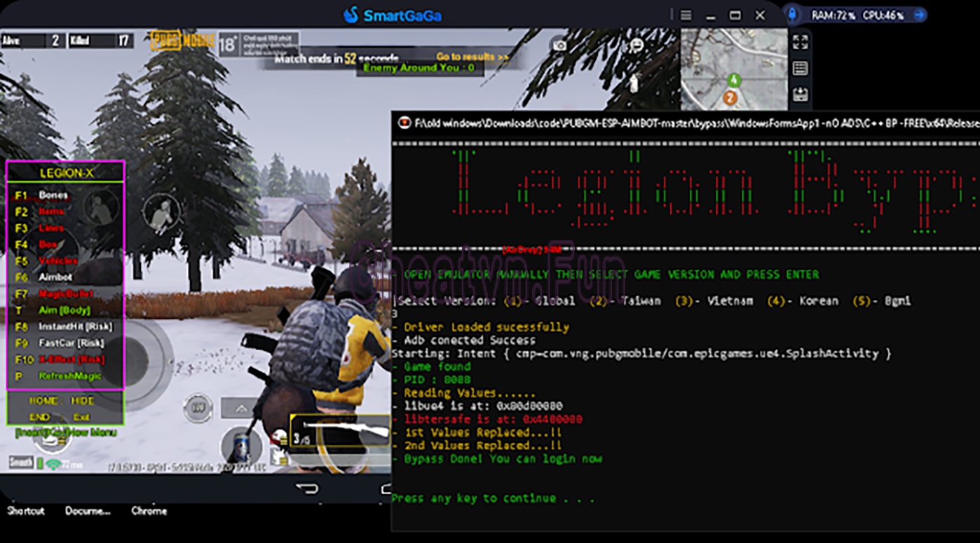Viewport: 980px width, 543px height.
Task: Tap the emote smiley icon in game
Action: [637, 46]
